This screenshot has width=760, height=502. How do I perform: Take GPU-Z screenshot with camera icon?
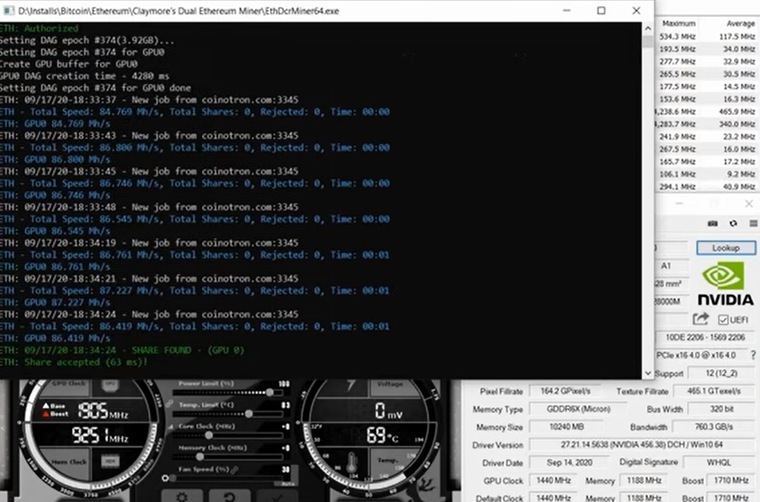pyautogui.click(x=712, y=223)
